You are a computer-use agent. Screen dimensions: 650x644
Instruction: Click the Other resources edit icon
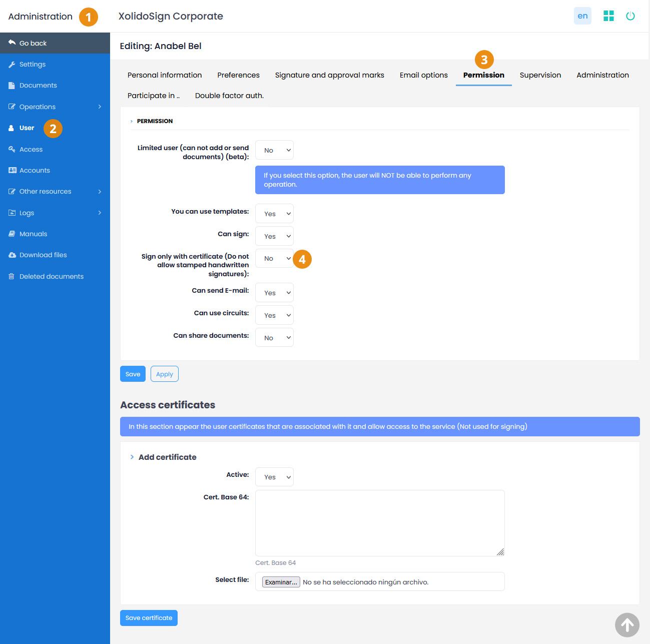[12, 191]
